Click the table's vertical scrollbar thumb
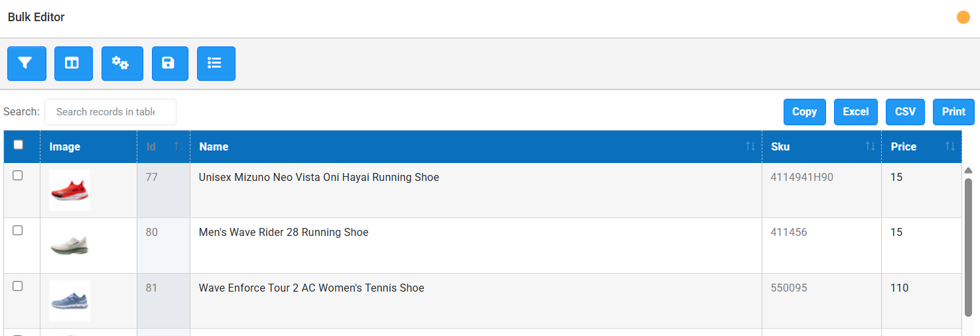Viewport: 980px width, 336px height. [x=968, y=247]
